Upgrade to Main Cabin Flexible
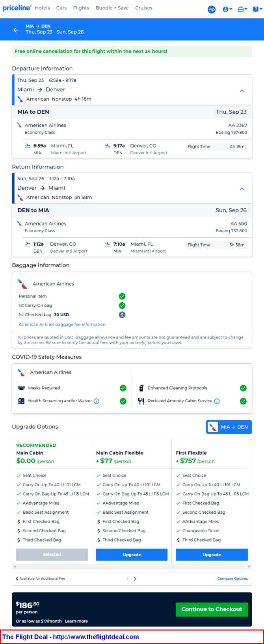264x644 pixels. pyautogui.click(x=132, y=555)
